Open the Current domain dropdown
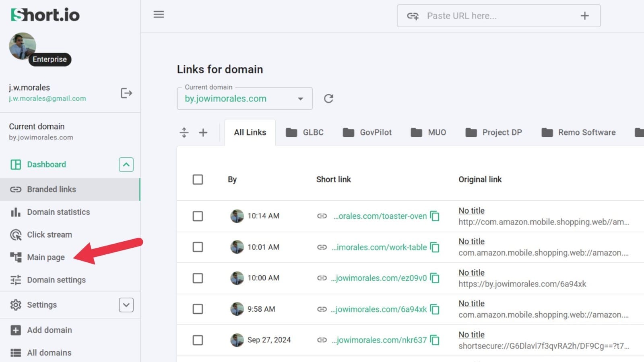 coord(245,99)
